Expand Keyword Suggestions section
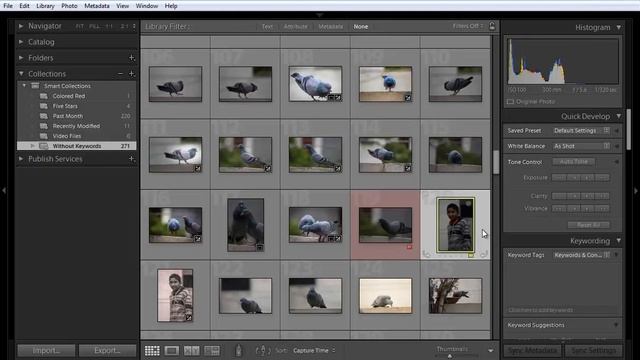The width and height of the screenshot is (640, 360). click(x=616, y=325)
